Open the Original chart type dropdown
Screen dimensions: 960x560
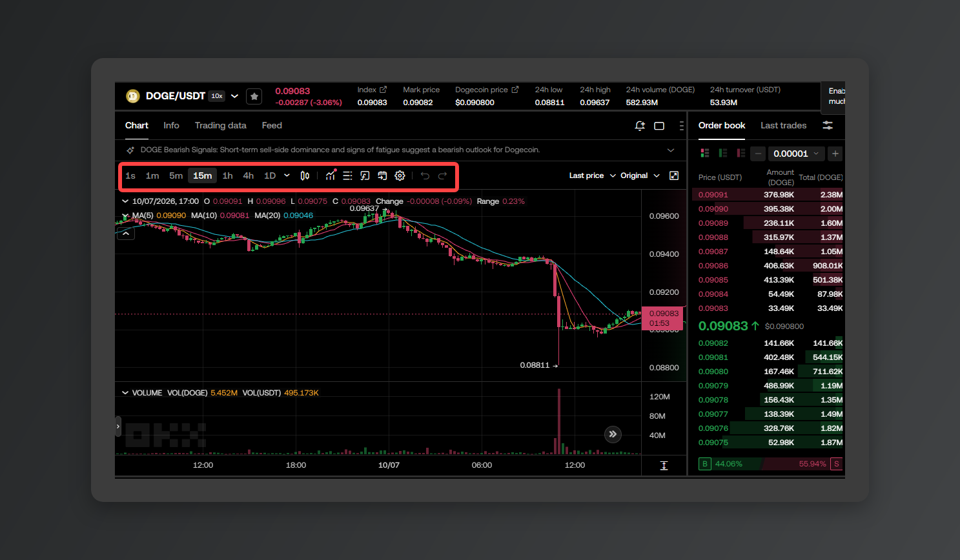(640, 175)
